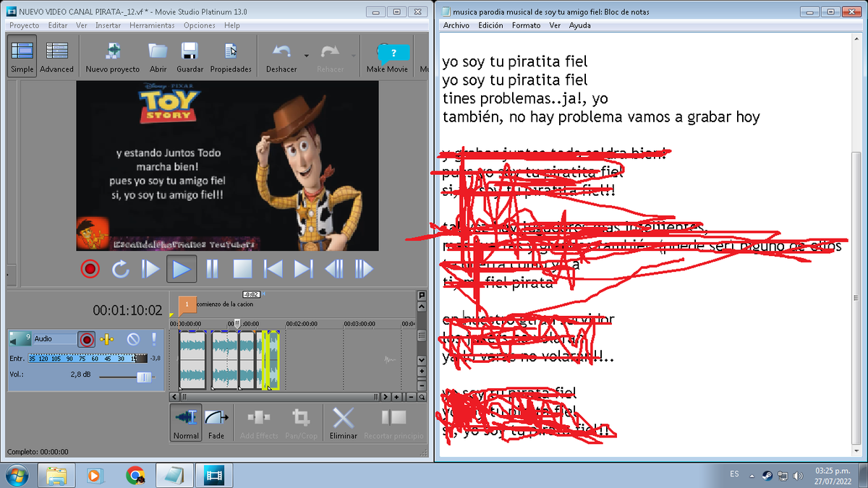The height and width of the screenshot is (488, 868).
Task: Open the Insertar menu
Action: coord(109,25)
